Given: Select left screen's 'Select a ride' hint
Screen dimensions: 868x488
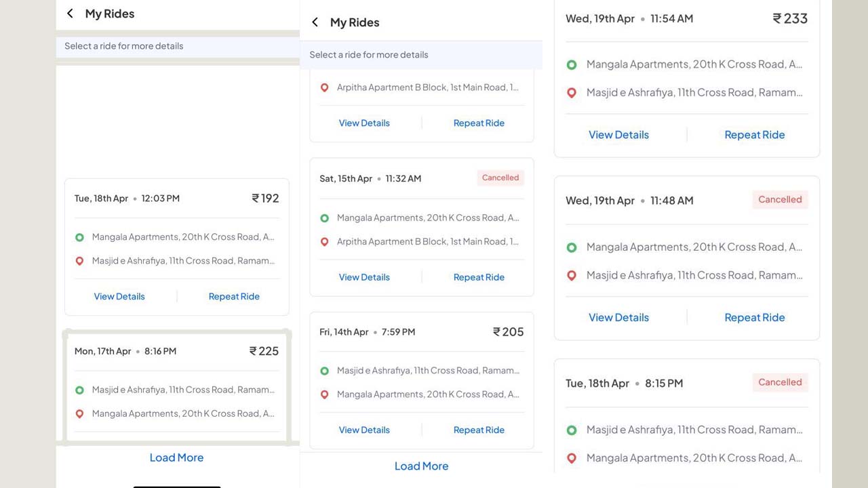Looking at the screenshot, I should [x=123, y=46].
